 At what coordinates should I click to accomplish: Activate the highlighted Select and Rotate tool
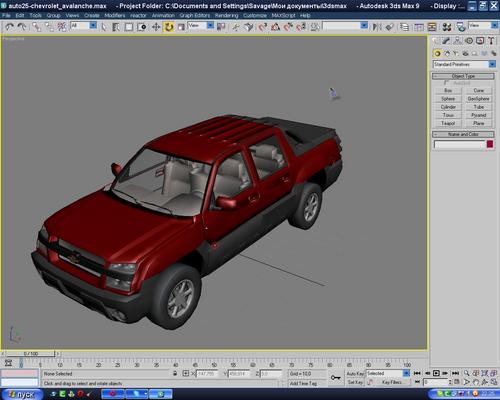click(x=169, y=27)
